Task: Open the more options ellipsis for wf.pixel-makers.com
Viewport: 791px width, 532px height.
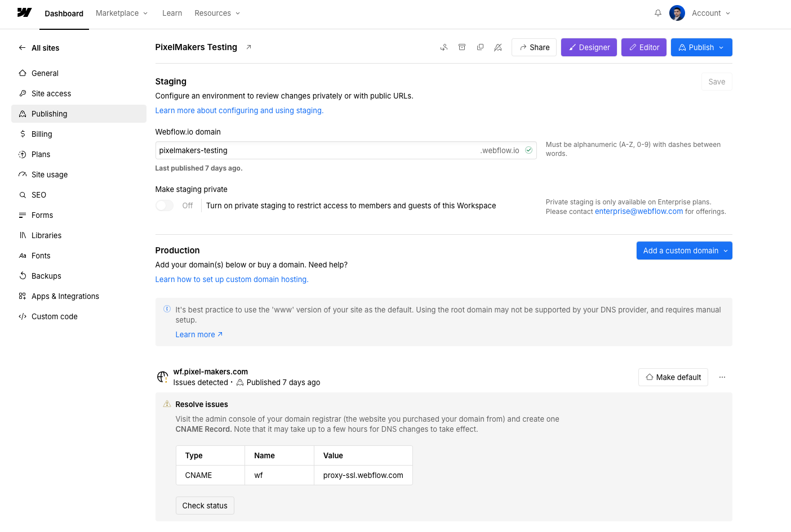Action: 722,377
